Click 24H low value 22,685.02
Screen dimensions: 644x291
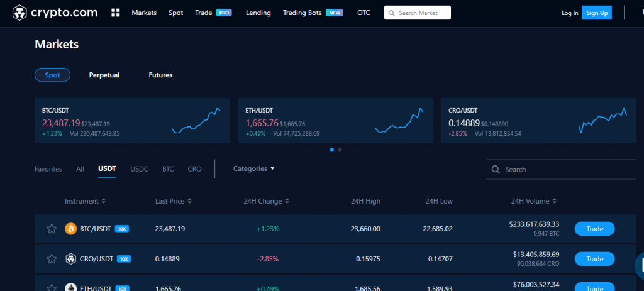tap(438, 229)
